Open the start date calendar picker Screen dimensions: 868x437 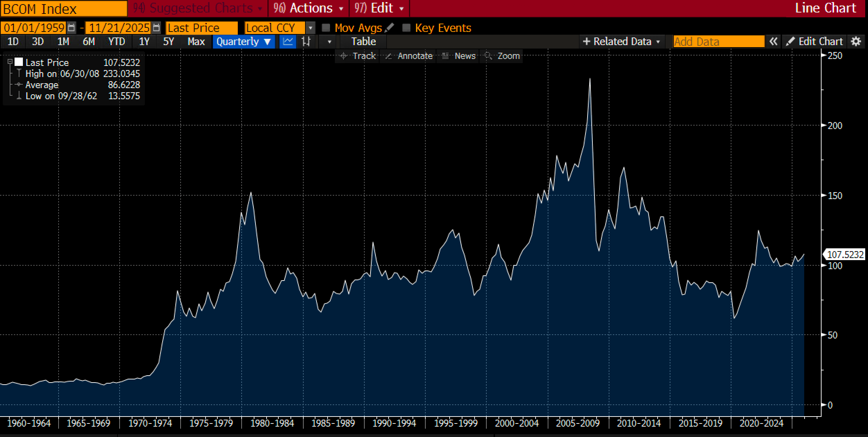click(71, 28)
